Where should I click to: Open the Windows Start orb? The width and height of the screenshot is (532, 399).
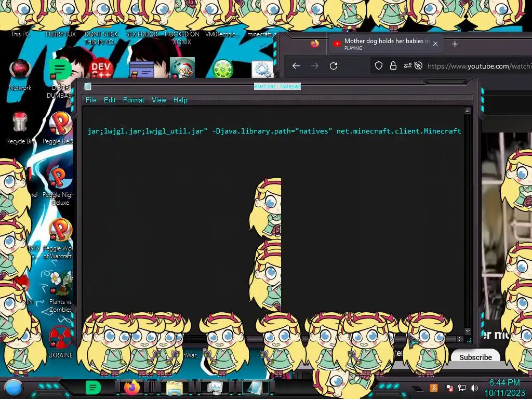[13, 388]
